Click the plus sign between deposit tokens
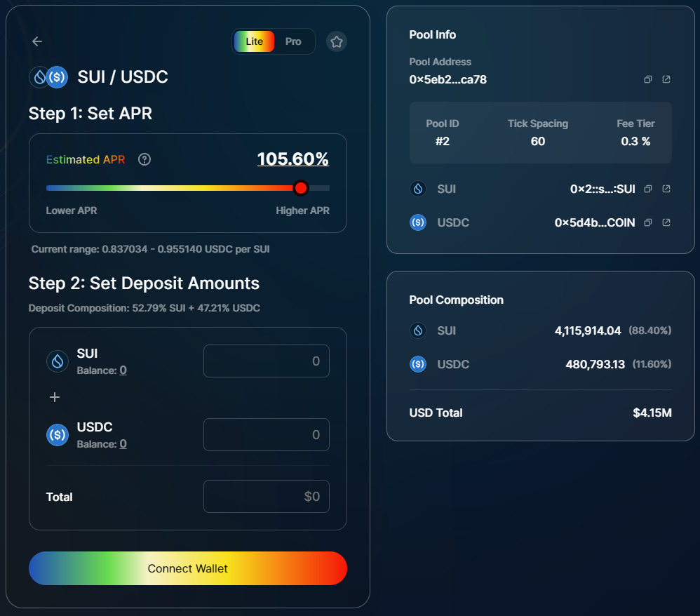 (55, 397)
